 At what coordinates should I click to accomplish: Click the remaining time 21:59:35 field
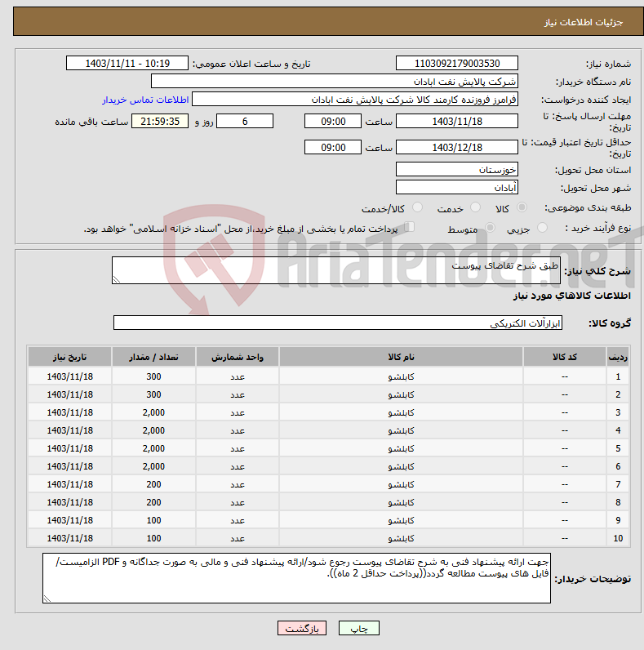pos(160,121)
